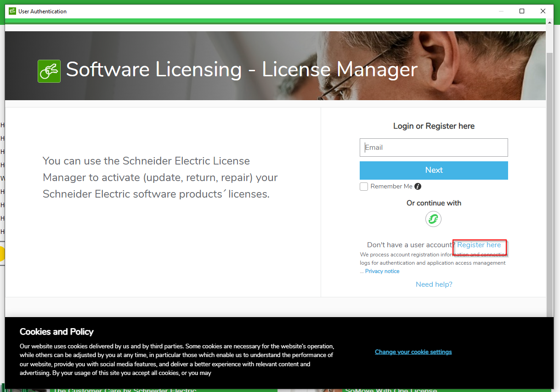Screen dimensions: 560x392
Task: Click 'Software Licensing - License Manager' title
Action: pyautogui.click(x=242, y=70)
